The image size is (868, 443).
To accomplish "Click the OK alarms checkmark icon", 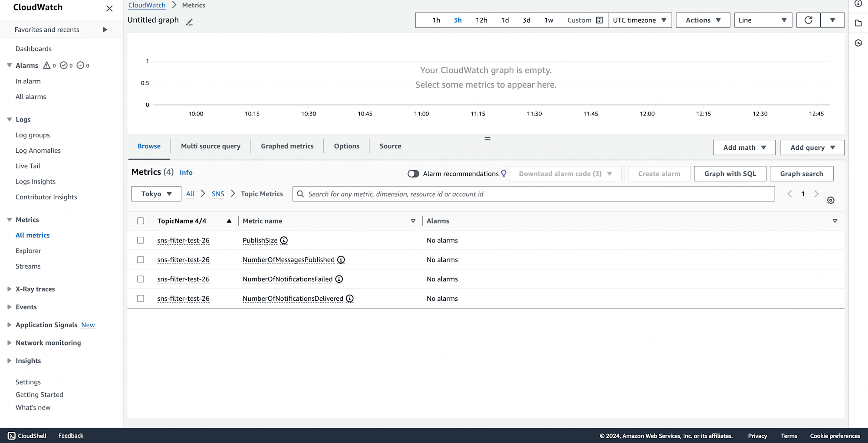I will [x=64, y=65].
